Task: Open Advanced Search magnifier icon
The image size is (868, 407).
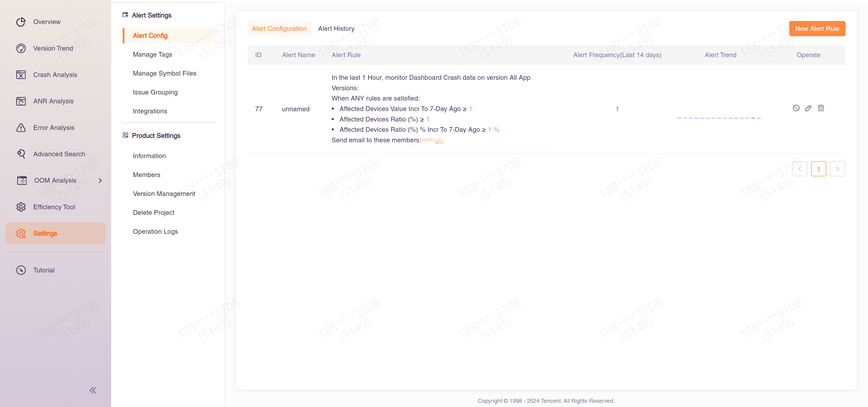Action: tap(21, 154)
